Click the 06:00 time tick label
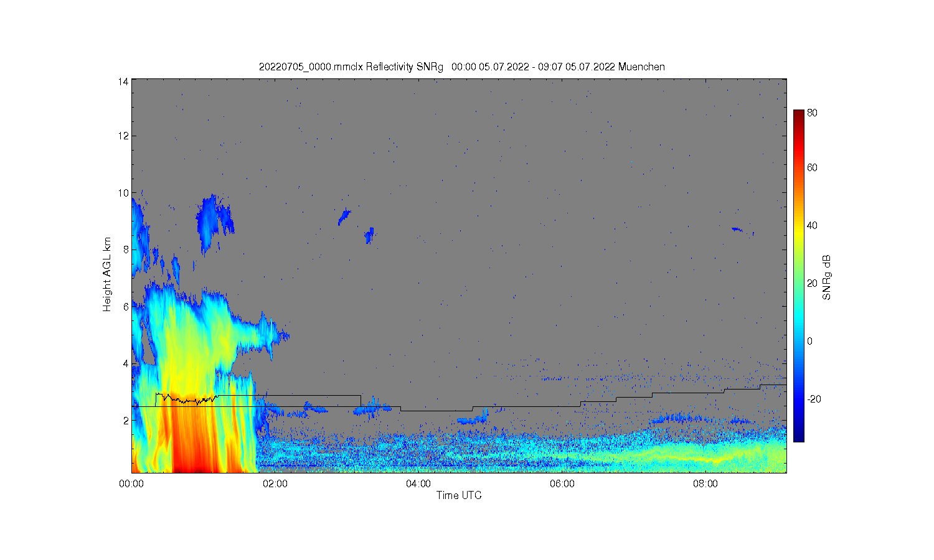The height and width of the screenshot is (560, 934). click(562, 484)
